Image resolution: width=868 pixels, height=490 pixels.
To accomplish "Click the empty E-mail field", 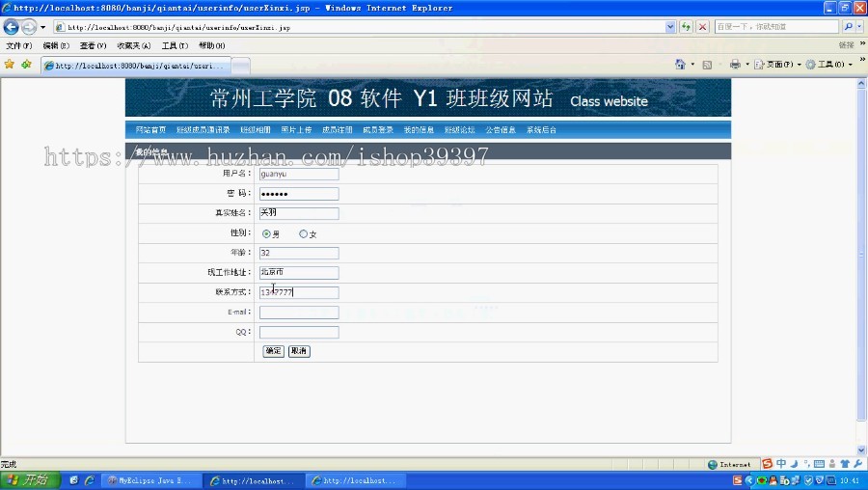I will (x=299, y=313).
